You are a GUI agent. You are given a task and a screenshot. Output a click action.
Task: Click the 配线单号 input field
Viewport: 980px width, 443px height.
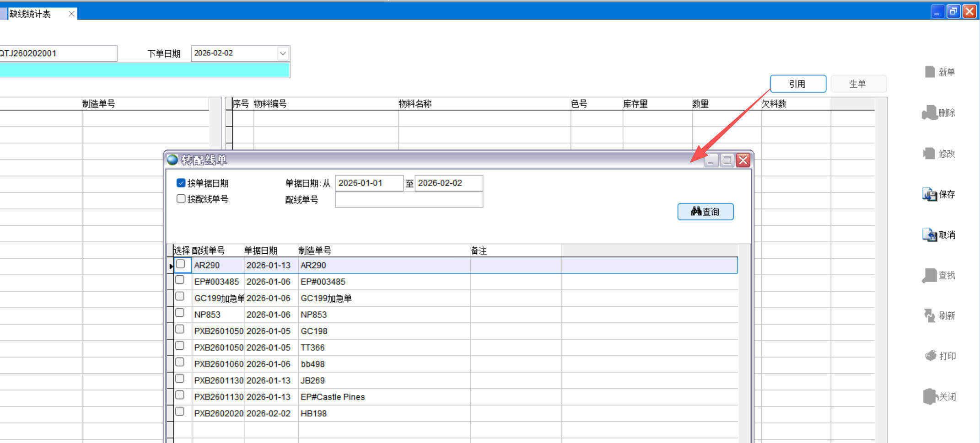[409, 200]
